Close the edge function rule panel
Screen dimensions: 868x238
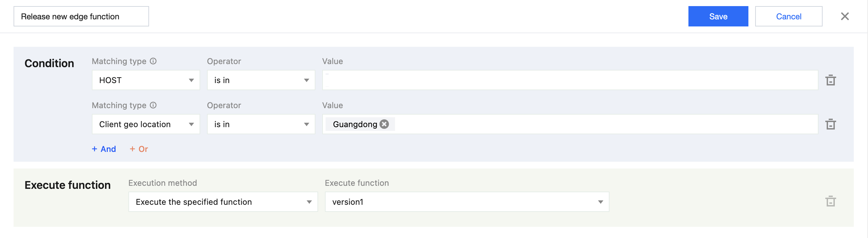(x=845, y=16)
